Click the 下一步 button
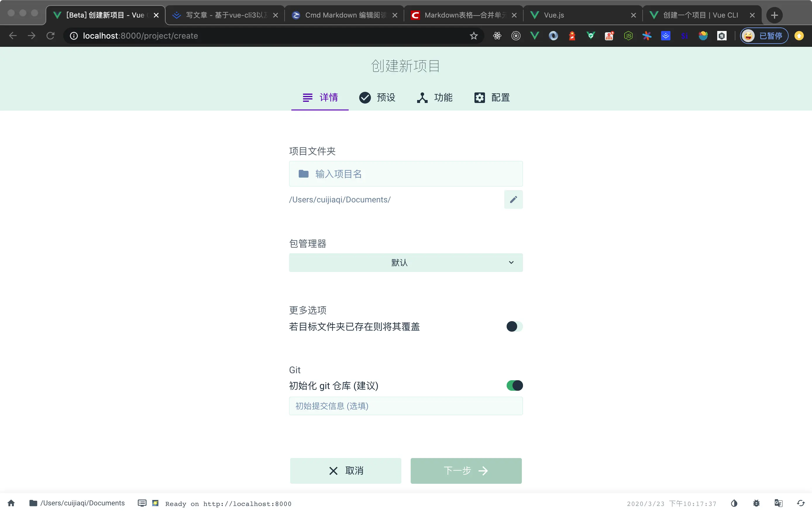 coord(466,471)
